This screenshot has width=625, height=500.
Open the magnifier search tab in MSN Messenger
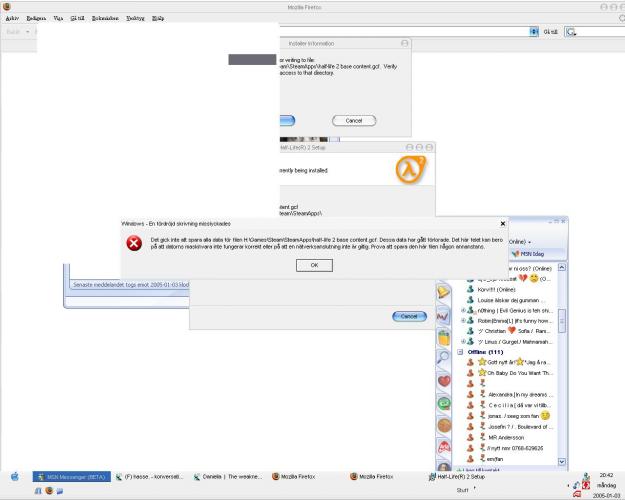coord(444,357)
